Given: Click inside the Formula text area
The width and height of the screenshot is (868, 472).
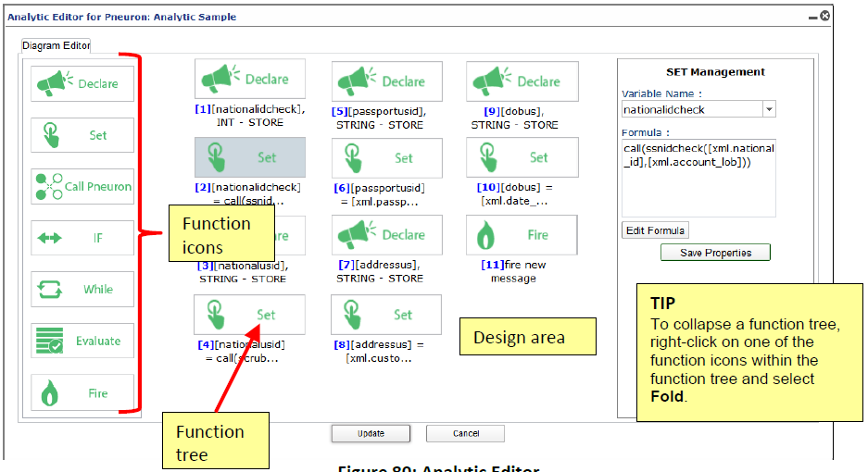Looking at the screenshot, I should click(x=698, y=178).
